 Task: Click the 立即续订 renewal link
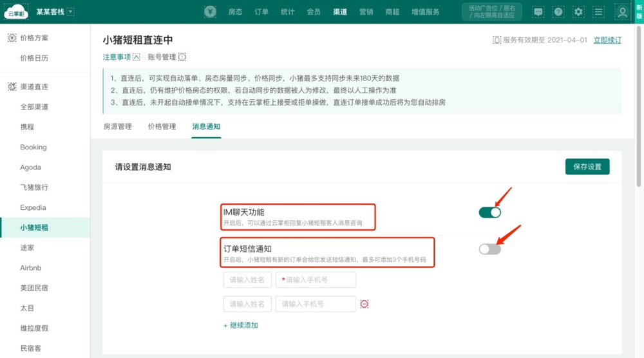tap(607, 40)
